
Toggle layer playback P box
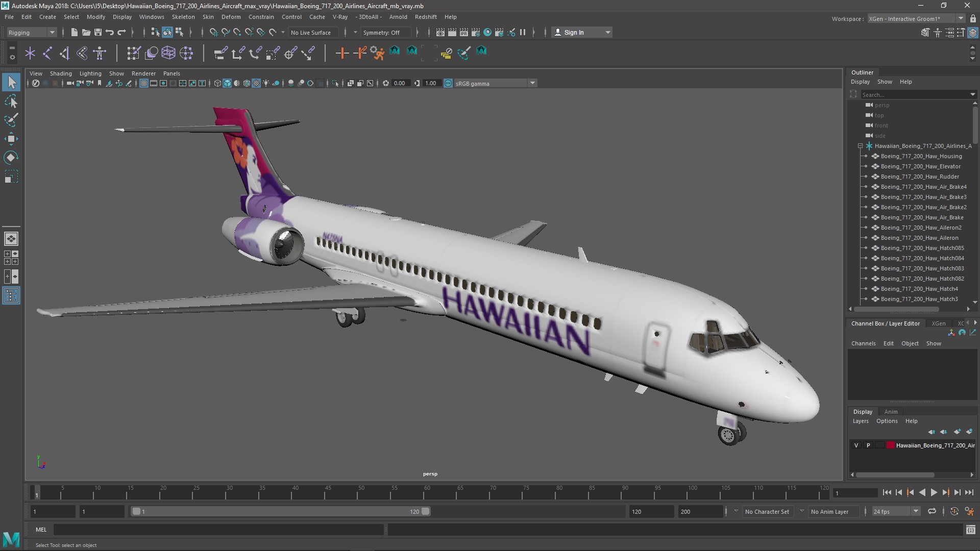[868, 445]
